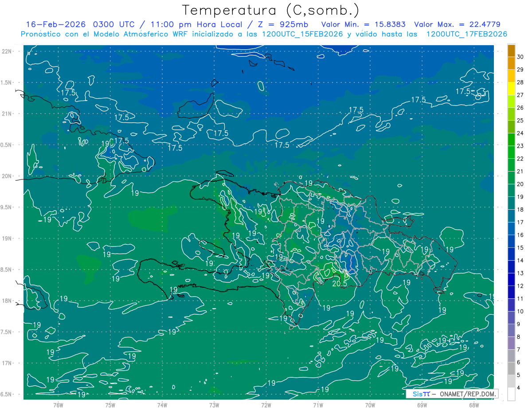The image size is (532, 411).
Task: Click the '1200UTC_17FEB2026' valid-until time
Action: [467, 34]
